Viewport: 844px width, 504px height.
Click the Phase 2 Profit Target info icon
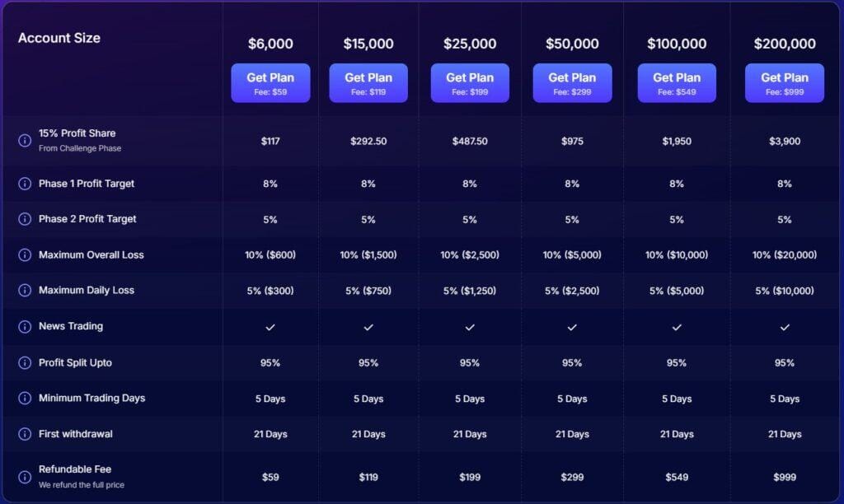(25, 219)
